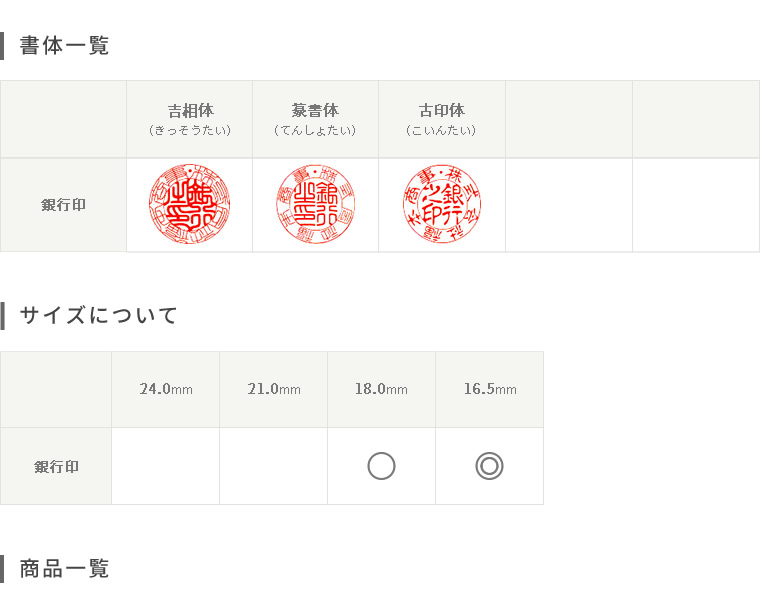Click the 吉相体 (きっそうたい) column header
The image size is (760, 609).
[x=190, y=119]
